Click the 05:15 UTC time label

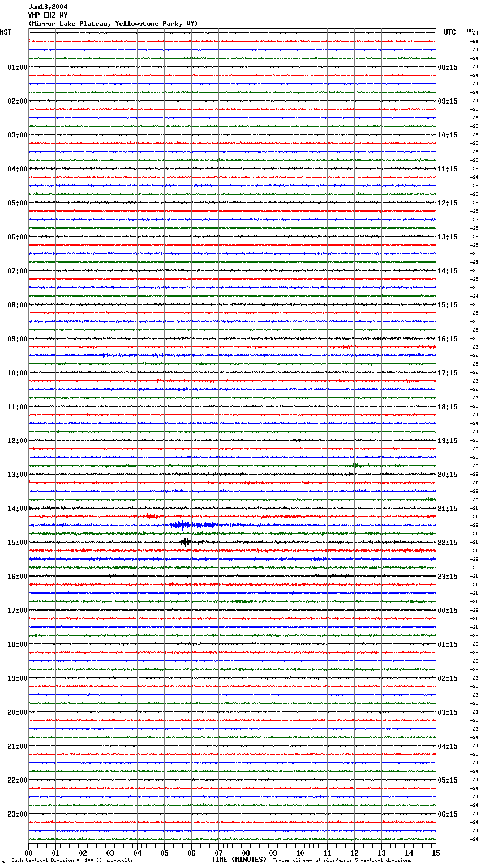click(x=448, y=780)
